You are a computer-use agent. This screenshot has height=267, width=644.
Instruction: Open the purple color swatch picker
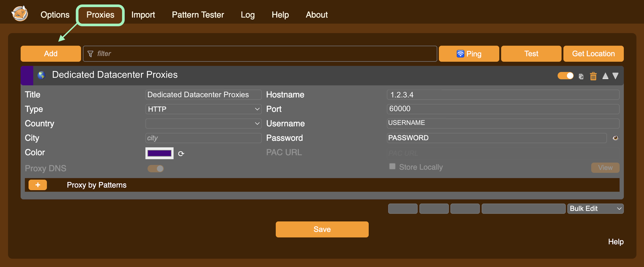159,153
